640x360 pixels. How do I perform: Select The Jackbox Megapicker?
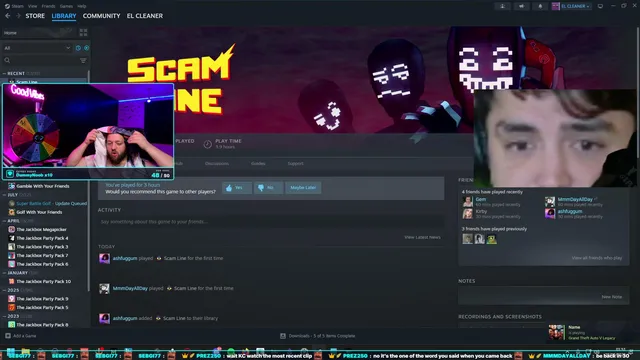41,229
